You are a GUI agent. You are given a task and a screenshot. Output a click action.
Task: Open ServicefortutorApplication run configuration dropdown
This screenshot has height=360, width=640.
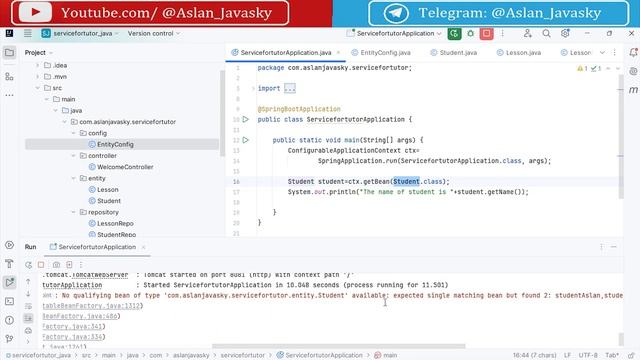point(394,33)
